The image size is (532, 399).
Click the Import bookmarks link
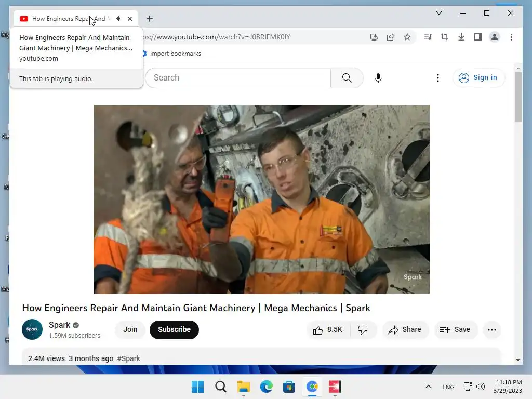point(176,54)
